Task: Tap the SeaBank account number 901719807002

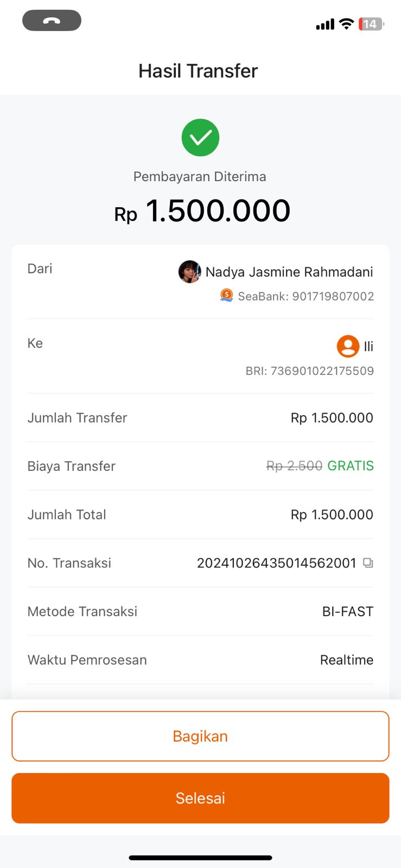Action: tap(333, 296)
